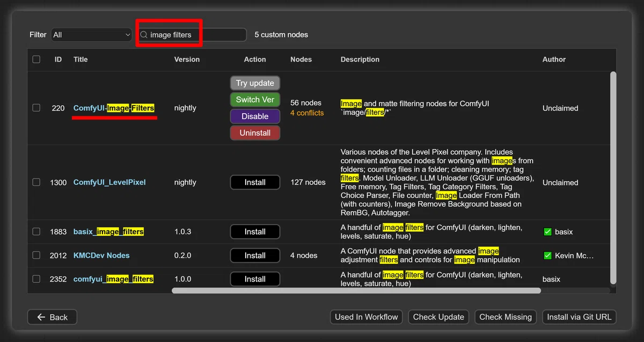Click the Unclaimed author of ComfyUI_LevelPixel

click(560, 182)
